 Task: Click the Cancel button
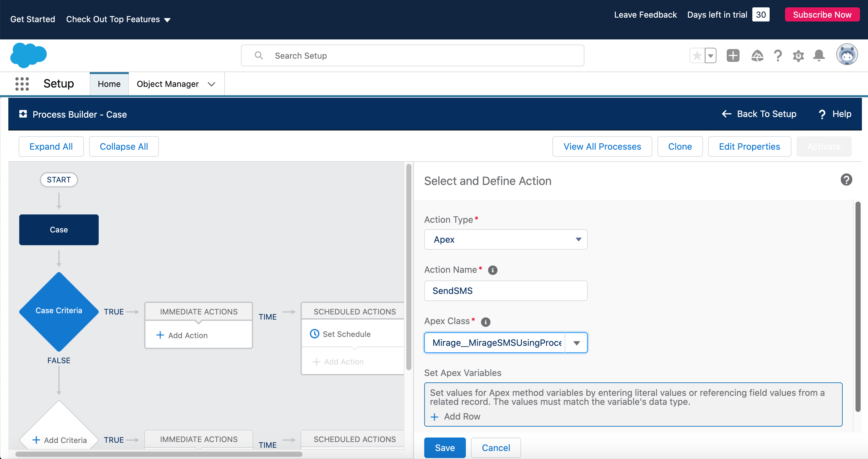pyautogui.click(x=496, y=448)
